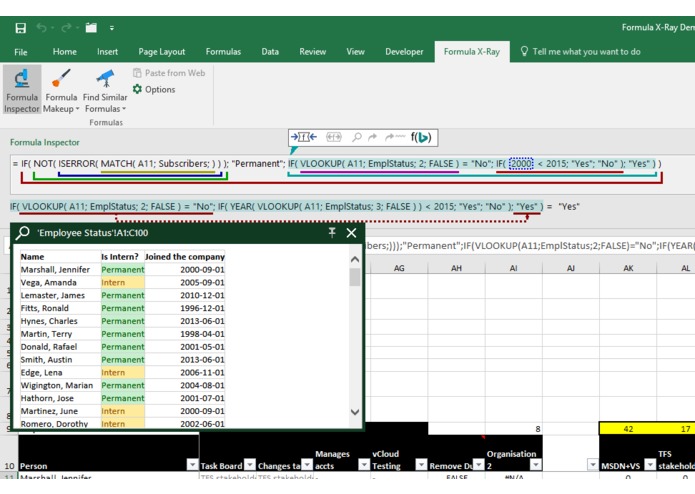This screenshot has width=695, height=494.
Task: Open the View tab
Action: click(x=355, y=52)
